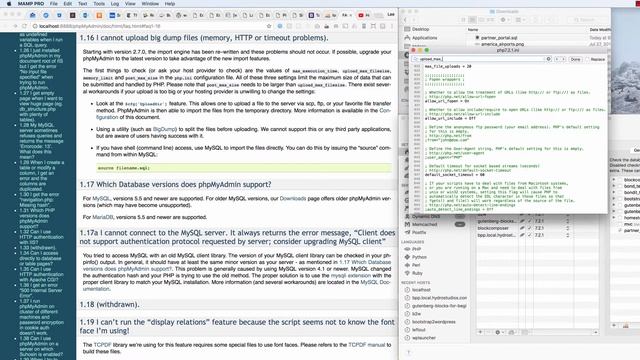Viewport: 640px width, 360px height.
Task: Open the Log menu
Action: 115,4
